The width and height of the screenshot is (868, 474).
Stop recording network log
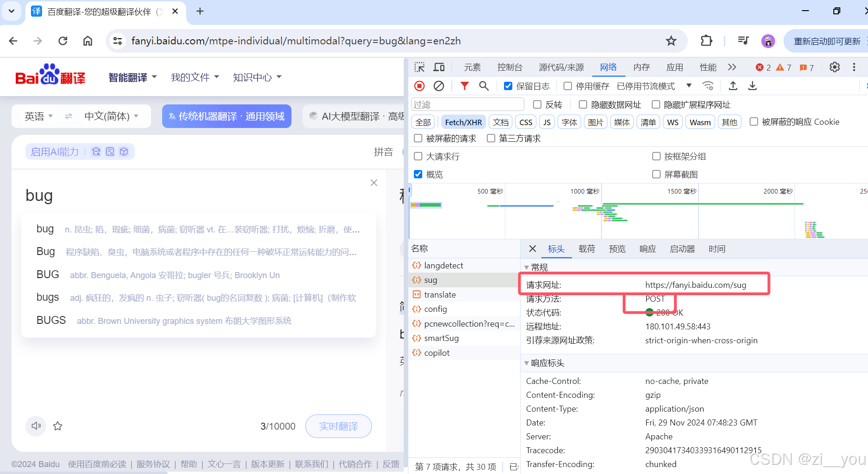pos(419,86)
